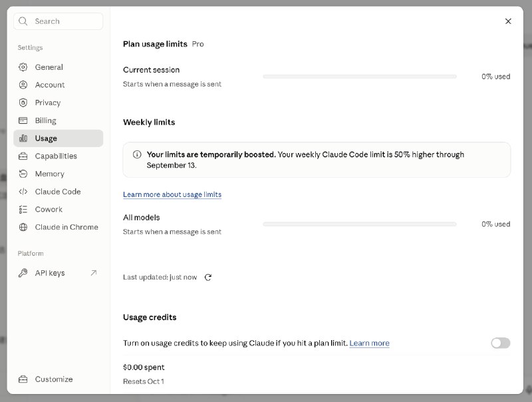532x402 pixels.
Task: Click the 'Pro' plan label
Action: 198,44
